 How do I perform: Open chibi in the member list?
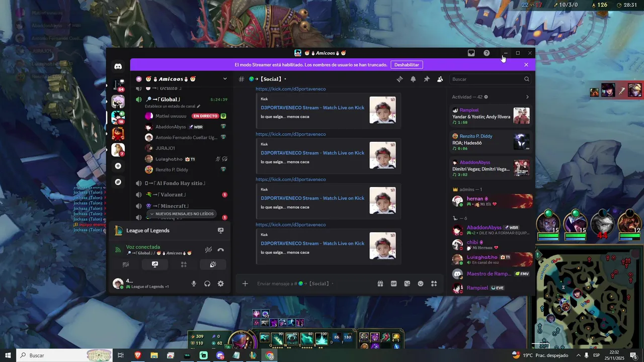pos(491,245)
